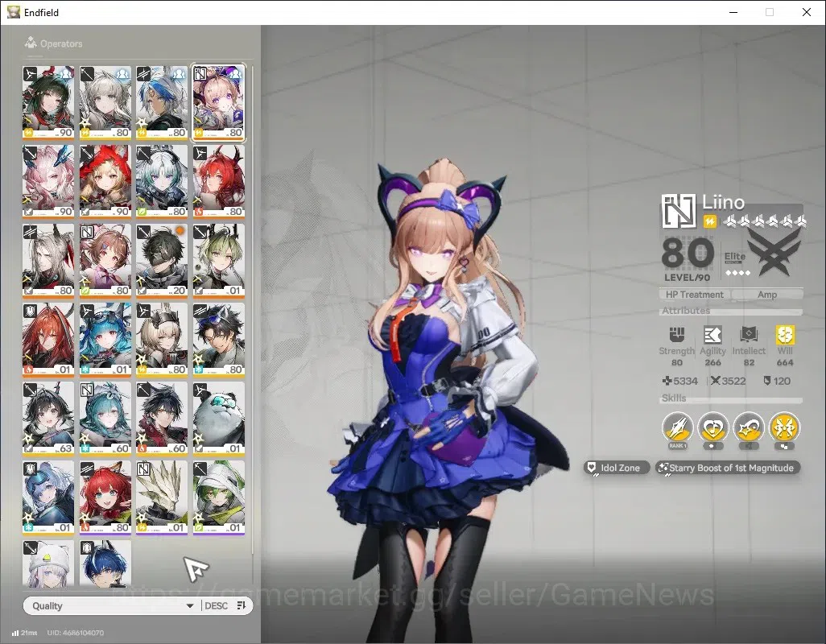
Task: Select the highlighted Will brain icon
Action: tap(785, 335)
